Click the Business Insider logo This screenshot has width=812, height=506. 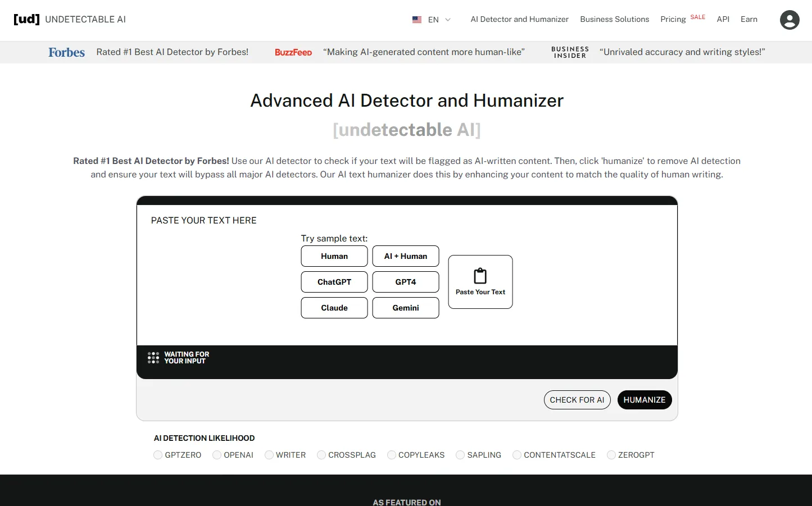coord(569,52)
